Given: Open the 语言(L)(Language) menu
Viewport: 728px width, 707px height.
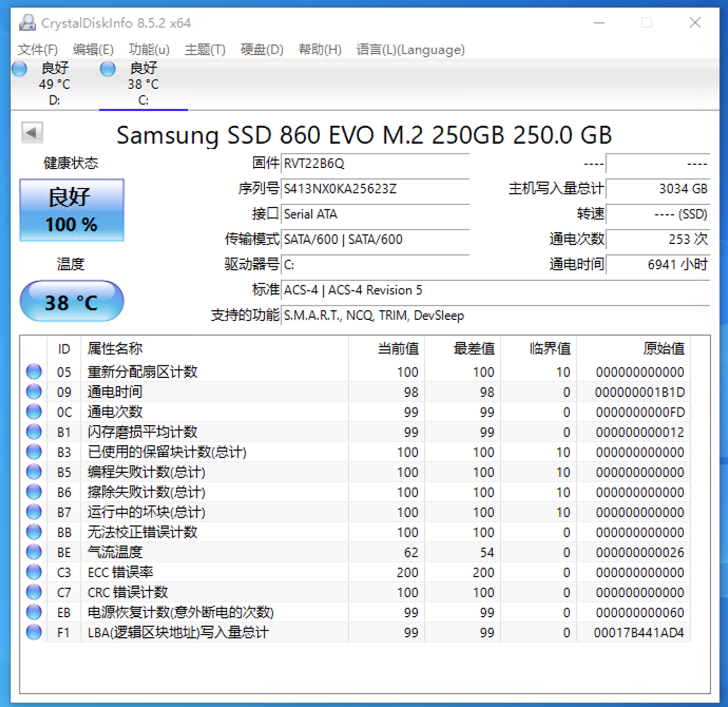Looking at the screenshot, I should tap(410, 50).
